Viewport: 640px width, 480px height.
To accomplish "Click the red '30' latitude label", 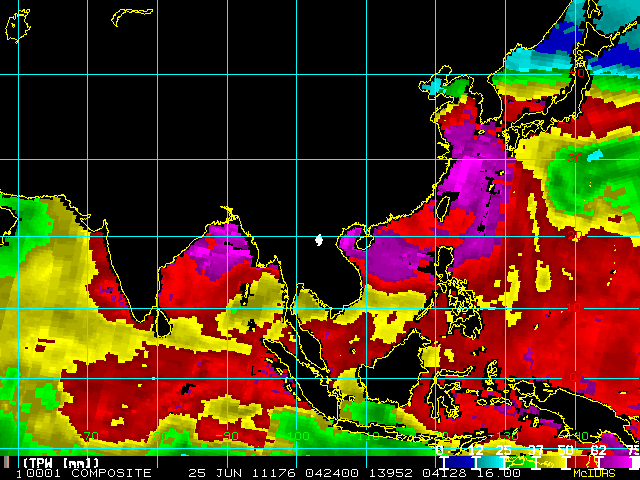I will 575,158.
